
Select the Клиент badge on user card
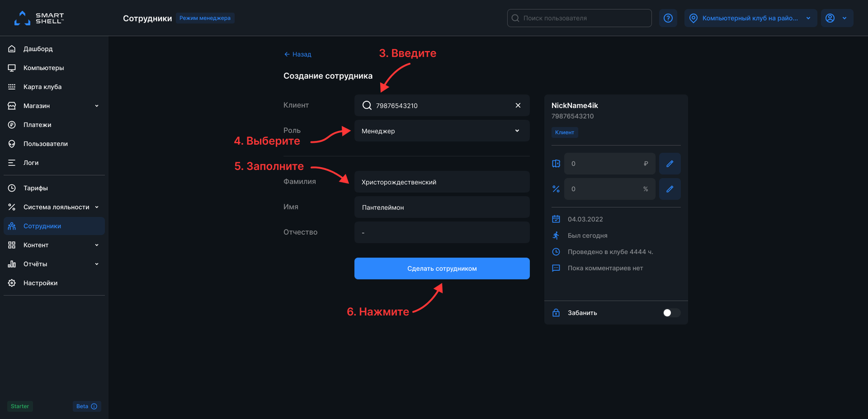[x=565, y=132]
